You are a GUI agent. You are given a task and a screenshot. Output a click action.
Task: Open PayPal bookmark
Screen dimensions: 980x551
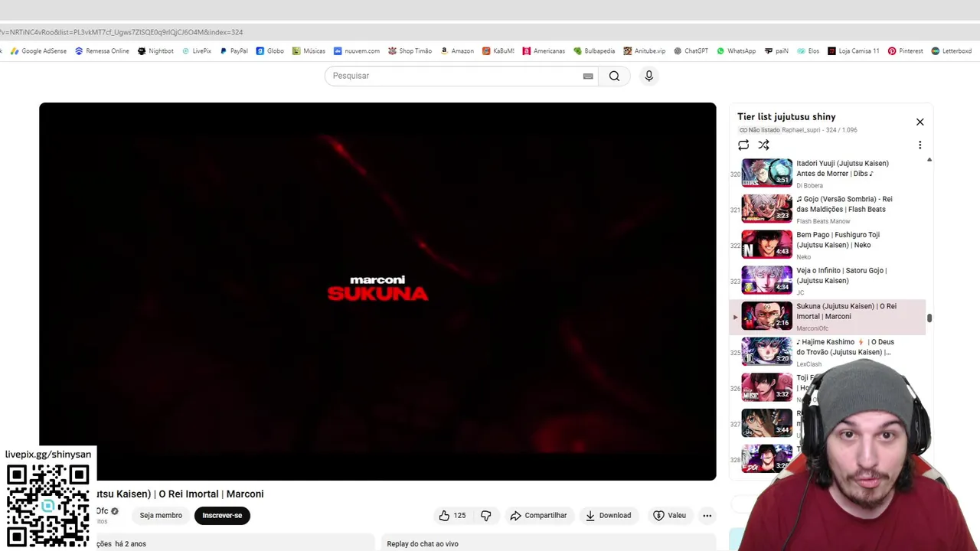(234, 51)
